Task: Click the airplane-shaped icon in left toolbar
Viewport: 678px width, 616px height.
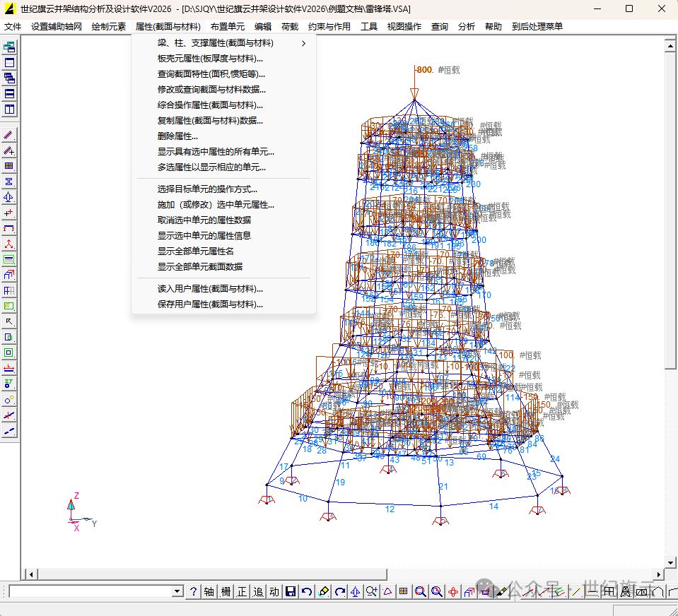Action: [9, 197]
